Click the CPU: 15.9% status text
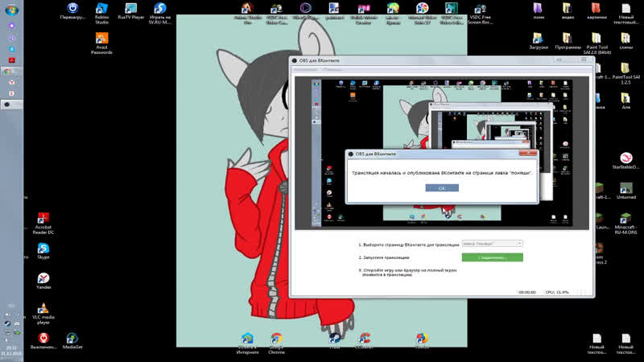This screenshot has width=644, height=362. coord(557,292)
